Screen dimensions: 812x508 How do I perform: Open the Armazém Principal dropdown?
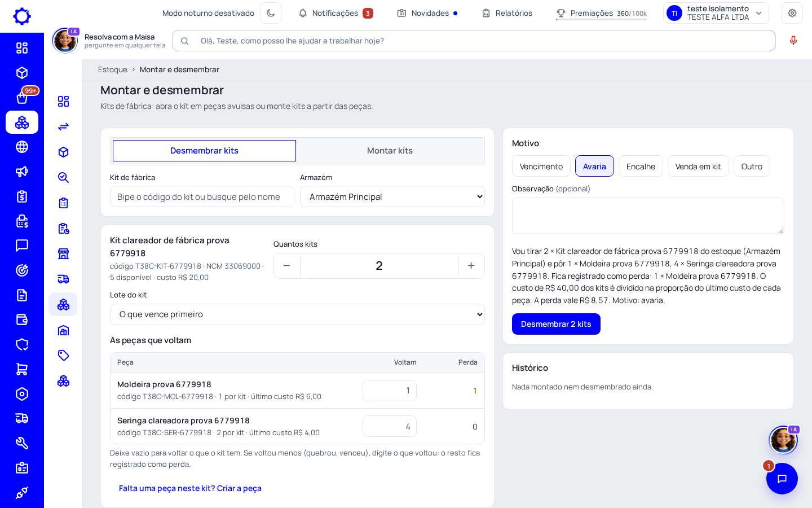[392, 196]
